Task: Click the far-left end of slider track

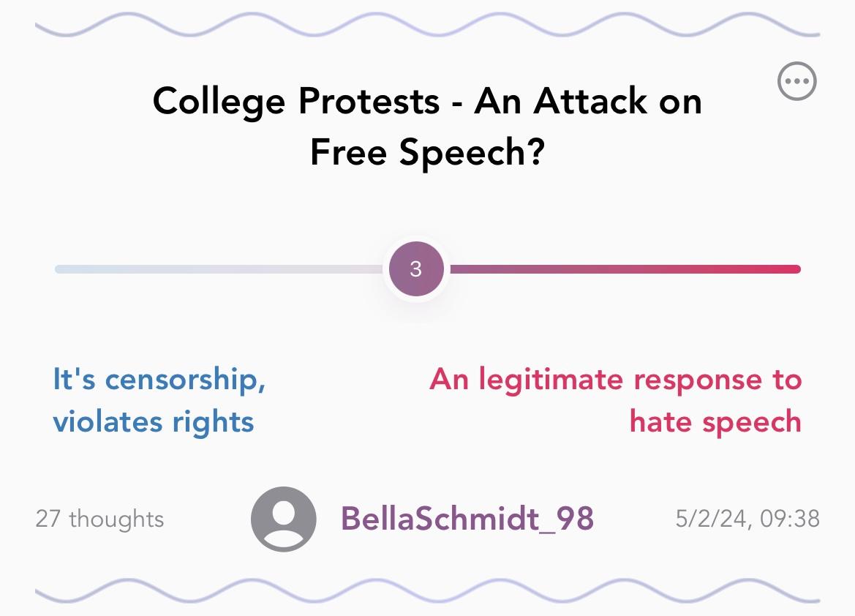Action: (62, 269)
